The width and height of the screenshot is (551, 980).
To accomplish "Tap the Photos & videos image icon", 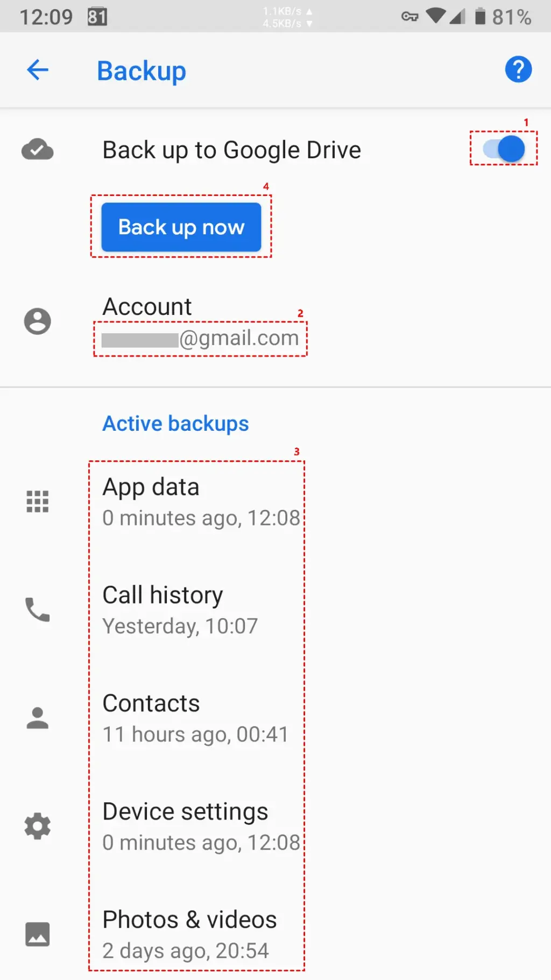I will [37, 934].
